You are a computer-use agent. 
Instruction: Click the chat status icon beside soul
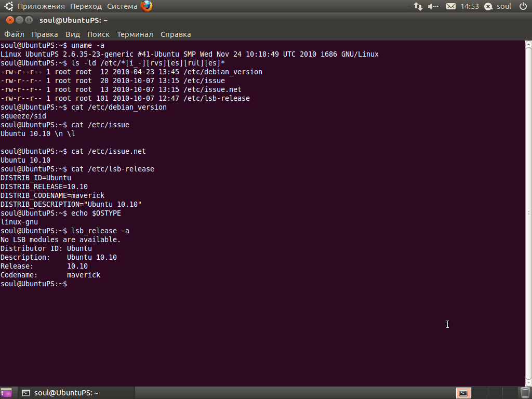click(x=488, y=6)
